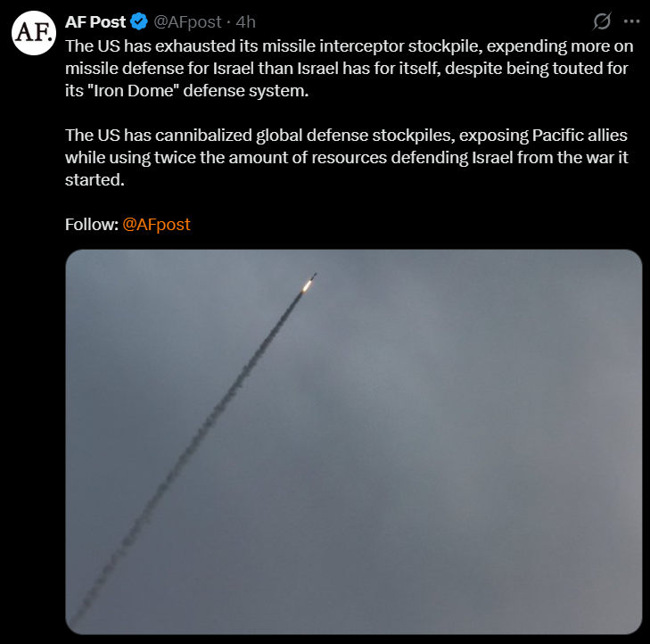Click the blue verified checkmark badge

[139, 21]
